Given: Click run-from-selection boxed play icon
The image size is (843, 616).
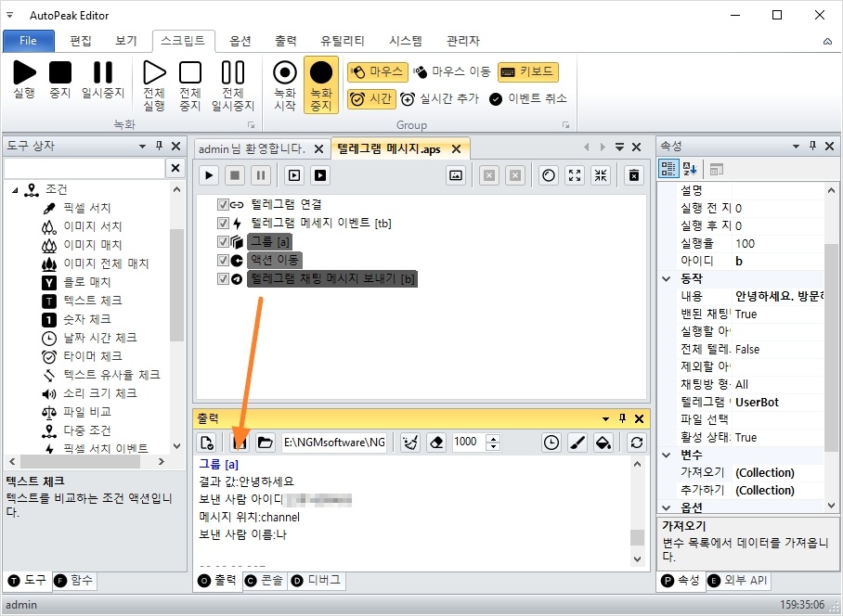Looking at the screenshot, I should 294,175.
